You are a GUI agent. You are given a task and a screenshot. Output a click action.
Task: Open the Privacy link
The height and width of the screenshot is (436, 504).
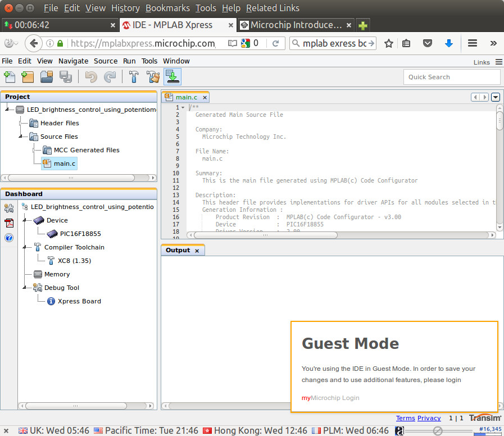429,418
